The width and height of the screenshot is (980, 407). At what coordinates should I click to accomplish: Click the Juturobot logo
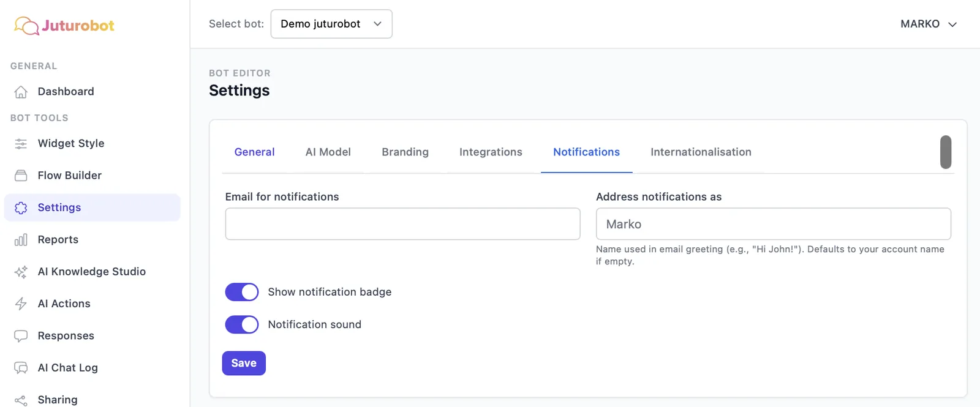(64, 25)
